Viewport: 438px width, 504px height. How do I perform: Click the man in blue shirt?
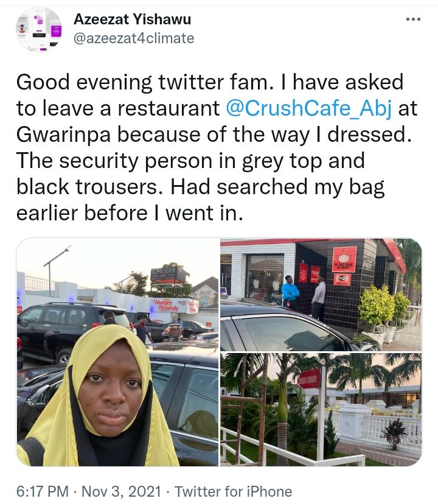tap(290, 293)
